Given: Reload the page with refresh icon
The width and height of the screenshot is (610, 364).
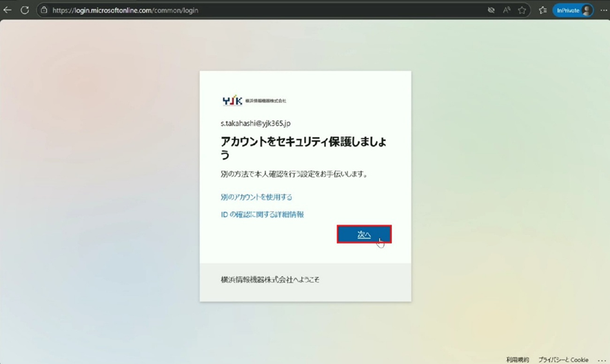Looking at the screenshot, I should (25, 10).
